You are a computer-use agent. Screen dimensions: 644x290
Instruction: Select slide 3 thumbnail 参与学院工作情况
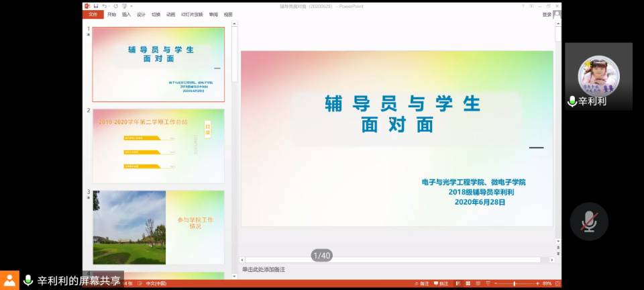click(158, 228)
